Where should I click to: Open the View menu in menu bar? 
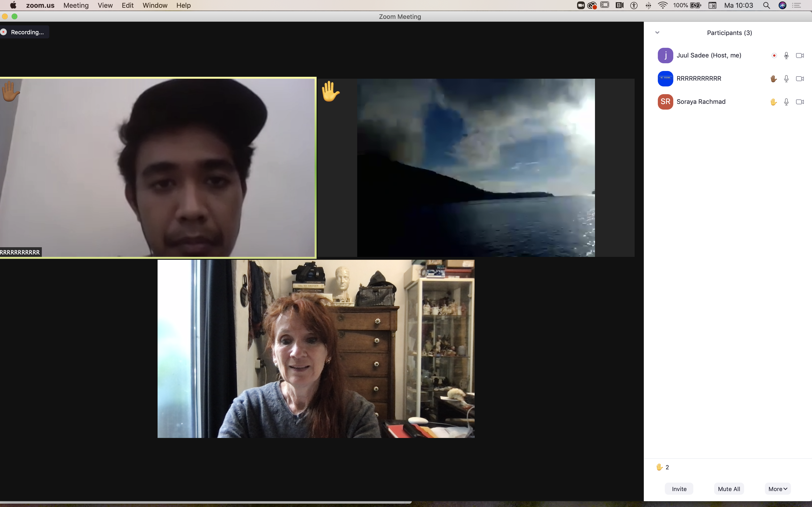click(x=105, y=5)
